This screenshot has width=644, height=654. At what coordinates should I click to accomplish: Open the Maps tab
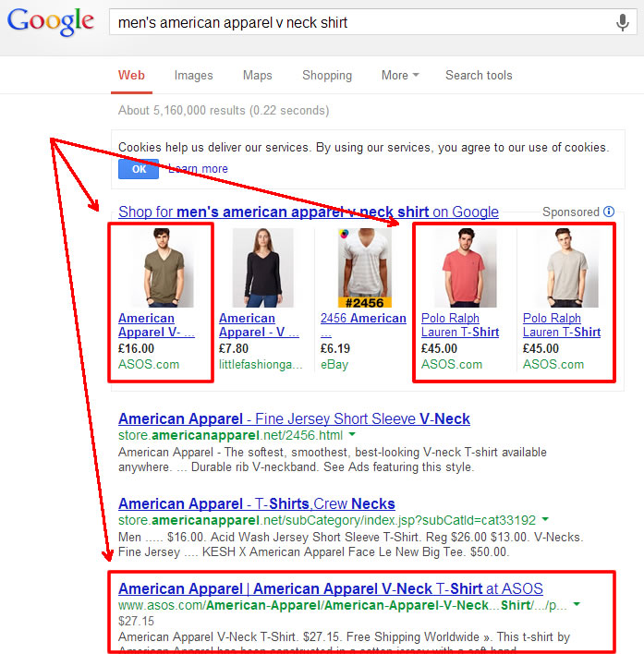tap(258, 76)
